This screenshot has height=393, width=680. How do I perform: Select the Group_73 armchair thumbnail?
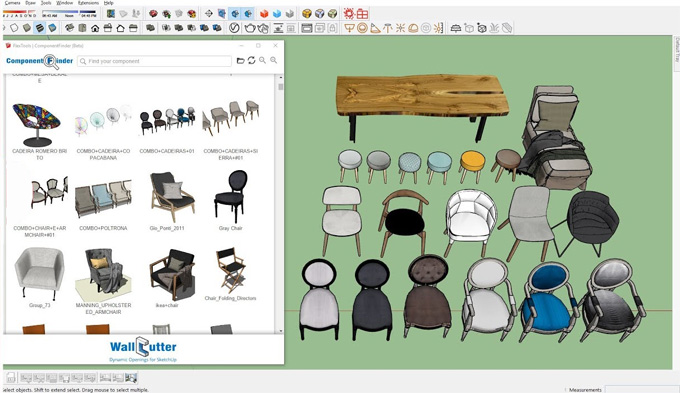[39, 273]
